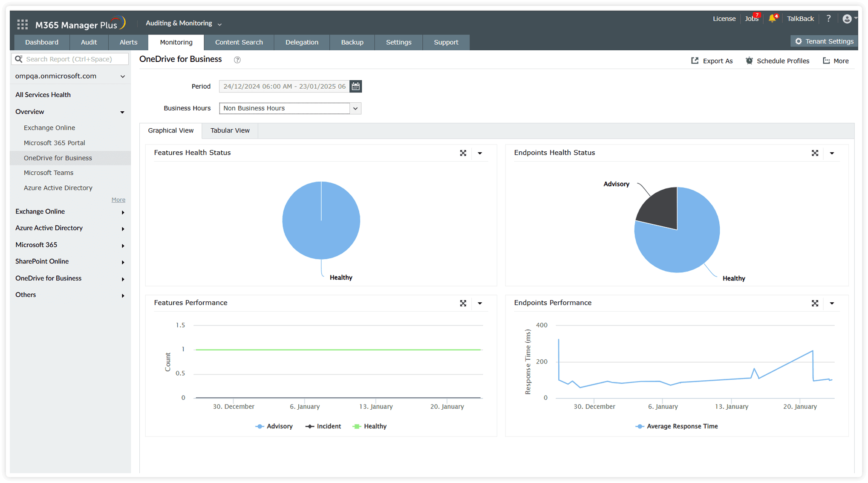Screen dimensions: 868x483
Task: Expand the Features Health Status chart to fullscreen
Action: click(463, 153)
